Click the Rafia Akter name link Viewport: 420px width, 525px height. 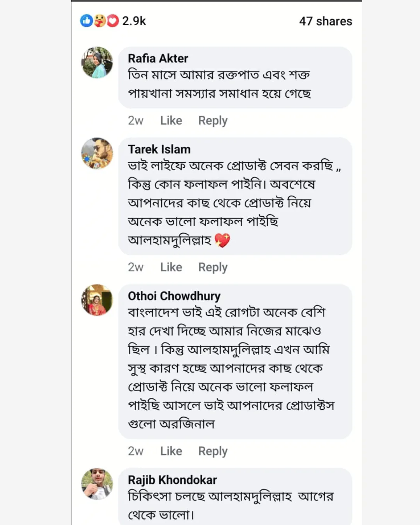pos(158,58)
